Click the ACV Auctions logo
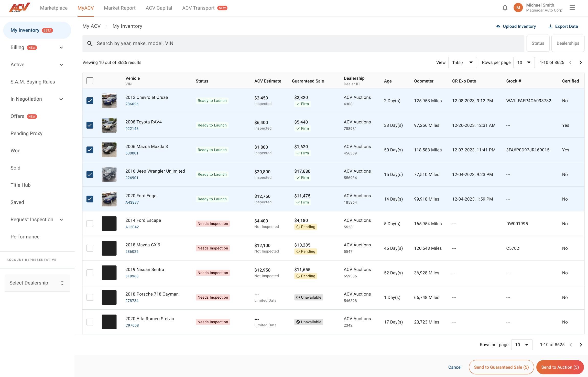 click(x=19, y=8)
